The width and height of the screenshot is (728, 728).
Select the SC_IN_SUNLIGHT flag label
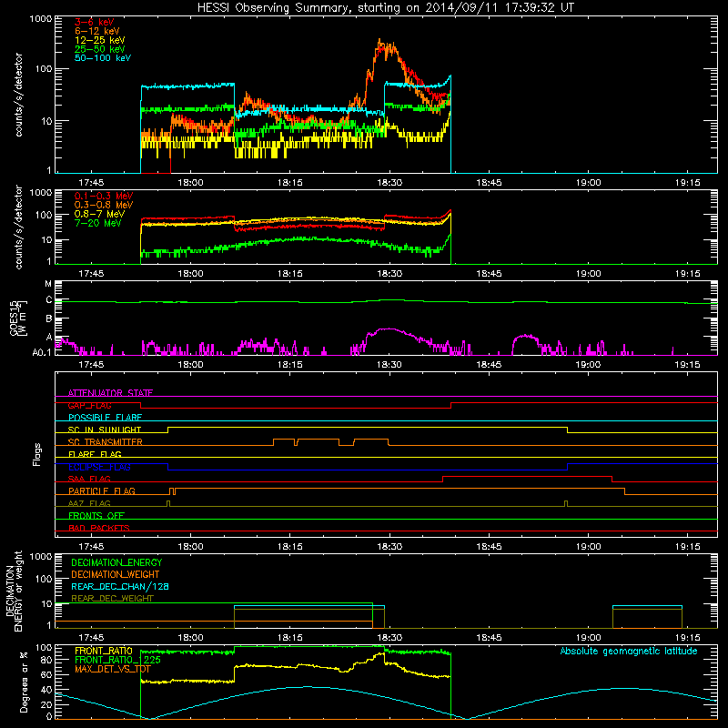coord(105,430)
